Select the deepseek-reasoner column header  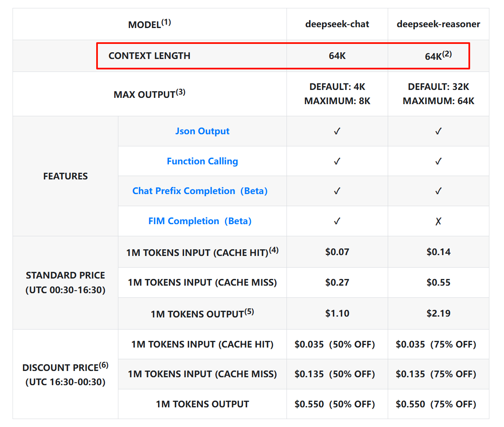tap(438, 24)
